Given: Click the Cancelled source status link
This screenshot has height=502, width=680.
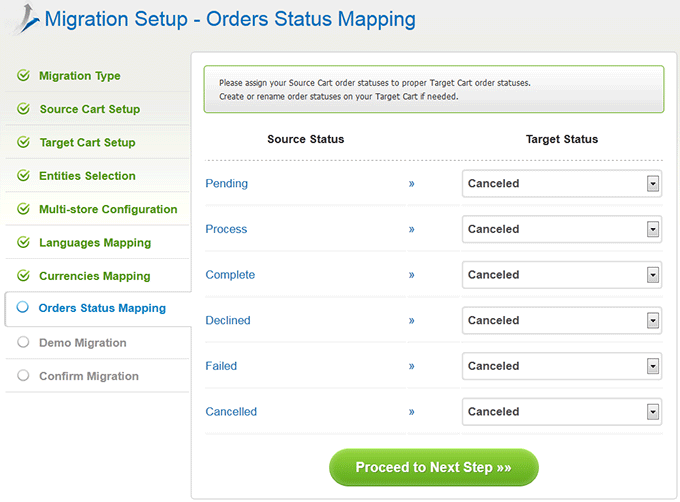Looking at the screenshot, I should point(231,411).
